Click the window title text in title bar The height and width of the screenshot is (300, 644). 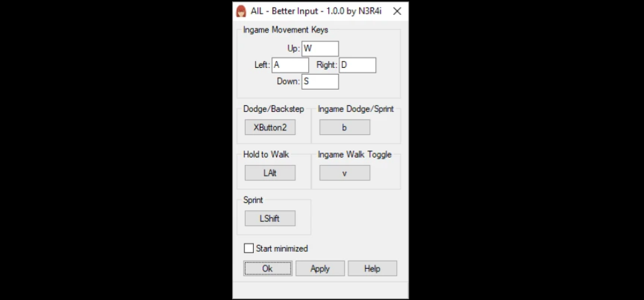316,12
